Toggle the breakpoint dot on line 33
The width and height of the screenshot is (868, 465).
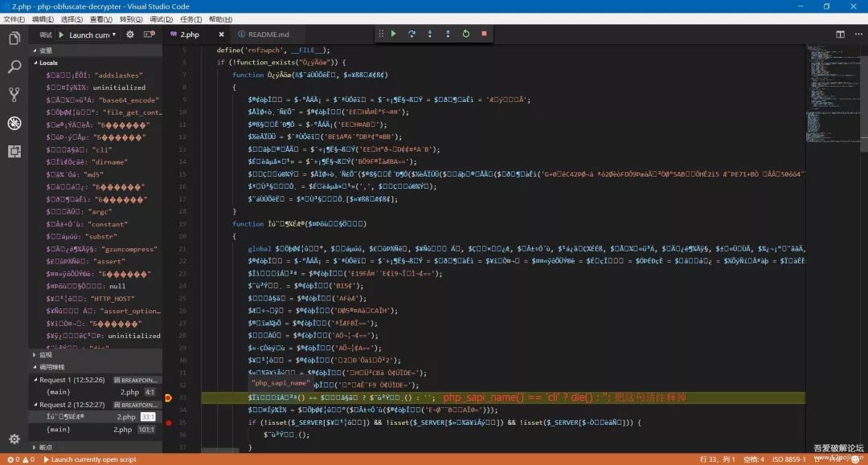pos(168,397)
